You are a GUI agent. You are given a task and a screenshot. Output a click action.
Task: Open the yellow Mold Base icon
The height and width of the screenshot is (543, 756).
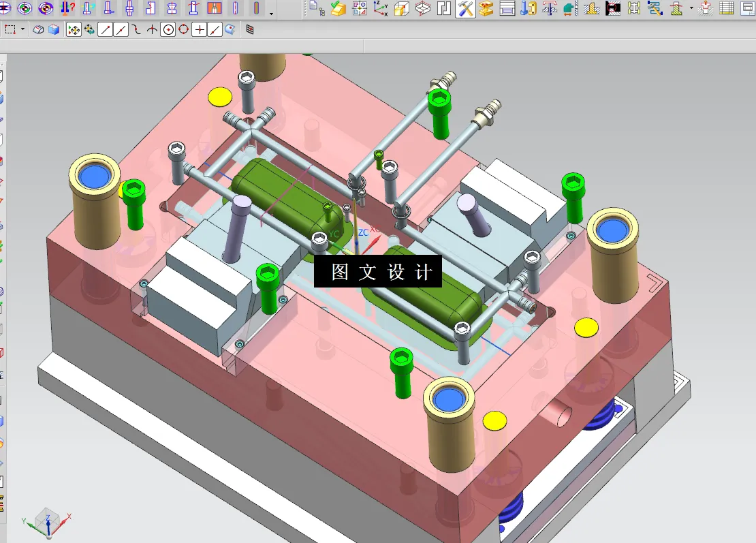pos(486,7)
